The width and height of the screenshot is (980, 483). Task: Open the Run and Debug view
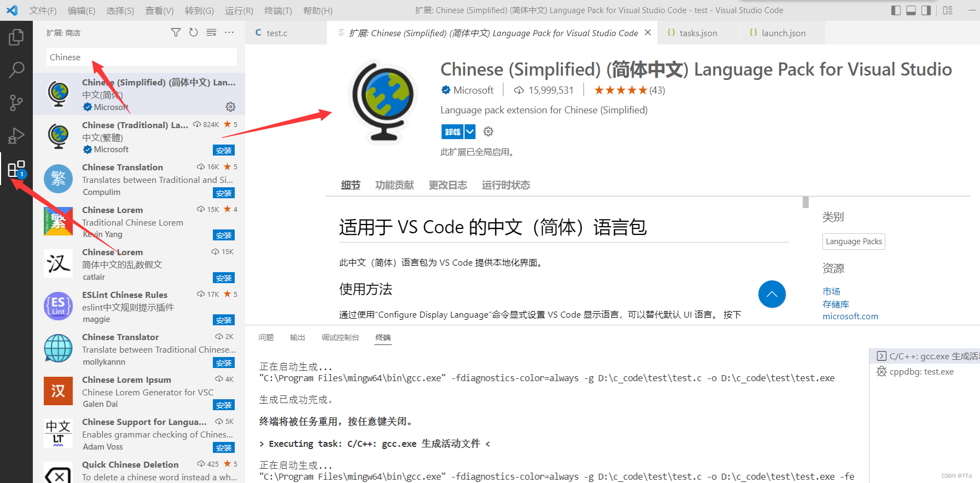(16, 135)
